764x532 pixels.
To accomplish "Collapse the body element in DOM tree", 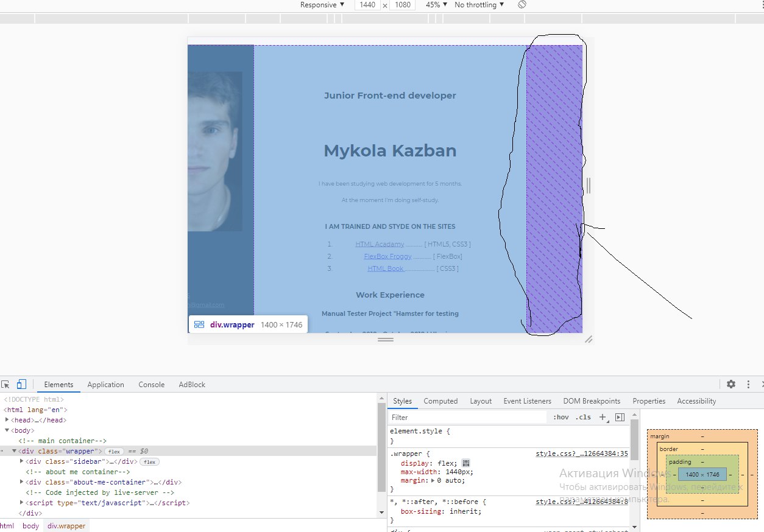I will coord(7,430).
